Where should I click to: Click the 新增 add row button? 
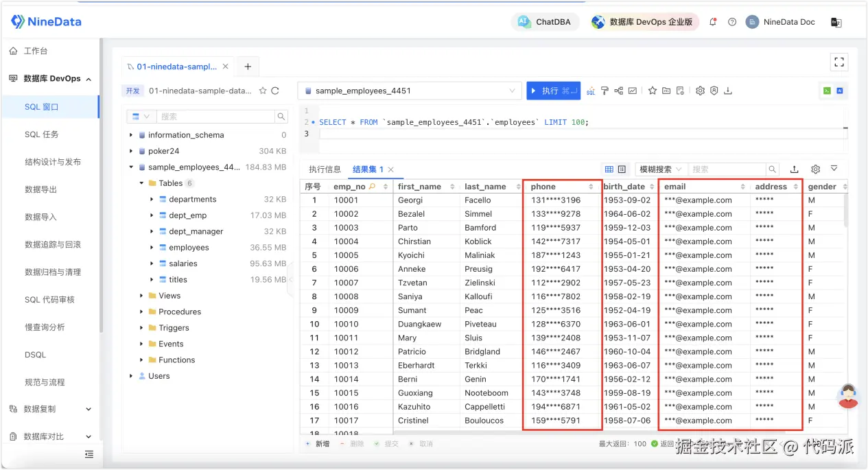pos(317,444)
